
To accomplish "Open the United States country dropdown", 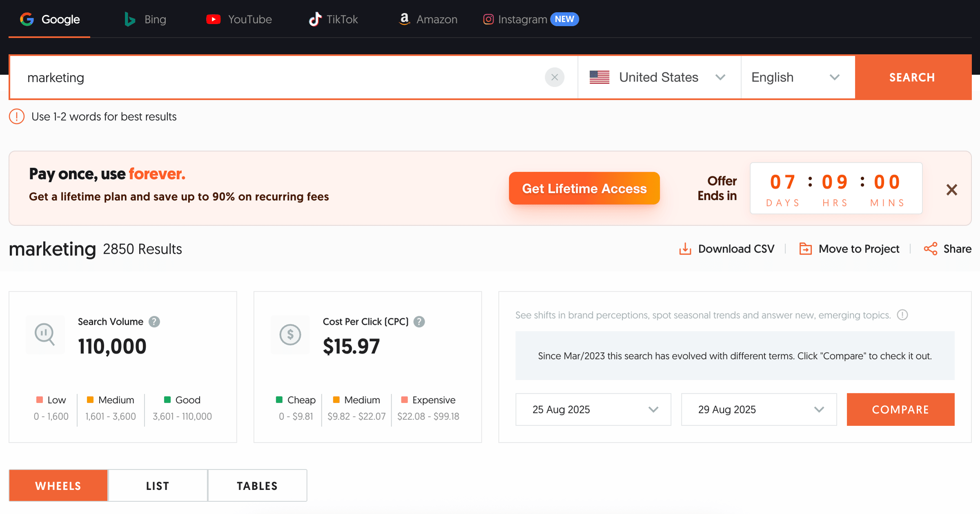I will coord(658,77).
